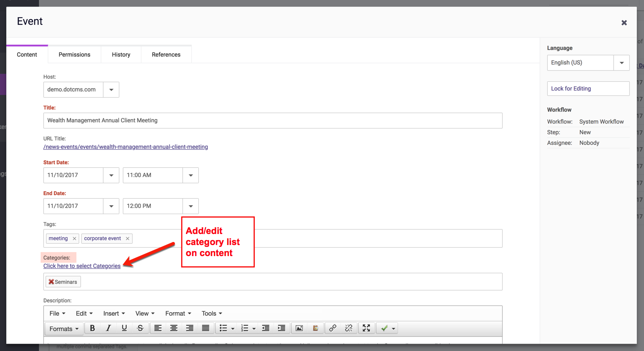Apply italic formatting in the description editor
Image resolution: width=644 pixels, height=351 pixels.
[108, 328]
